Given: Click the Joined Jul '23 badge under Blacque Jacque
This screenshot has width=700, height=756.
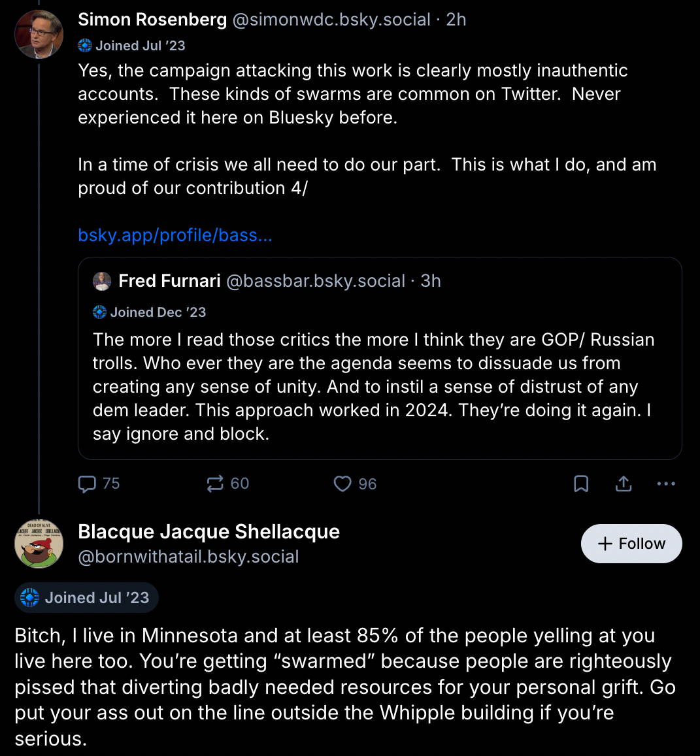Looking at the screenshot, I should 86,598.
